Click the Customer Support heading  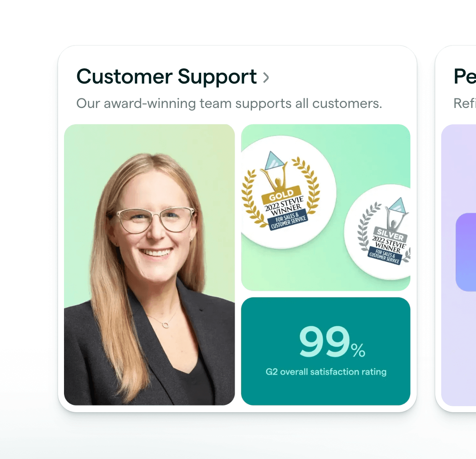point(166,76)
